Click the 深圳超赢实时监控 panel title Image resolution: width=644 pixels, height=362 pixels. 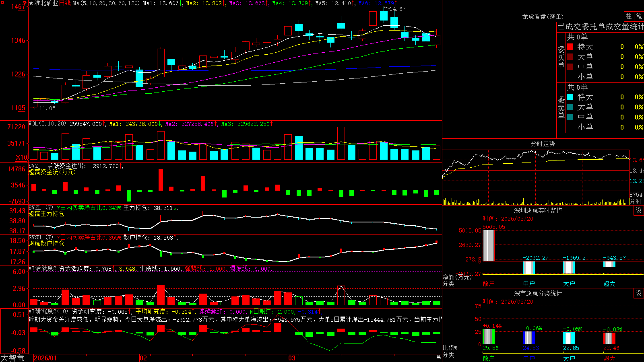tap(538, 210)
